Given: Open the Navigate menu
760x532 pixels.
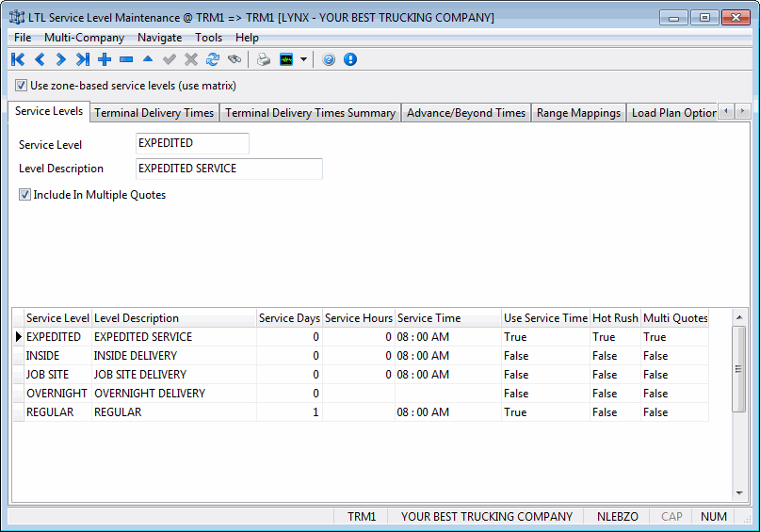Looking at the screenshot, I should tap(159, 38).
